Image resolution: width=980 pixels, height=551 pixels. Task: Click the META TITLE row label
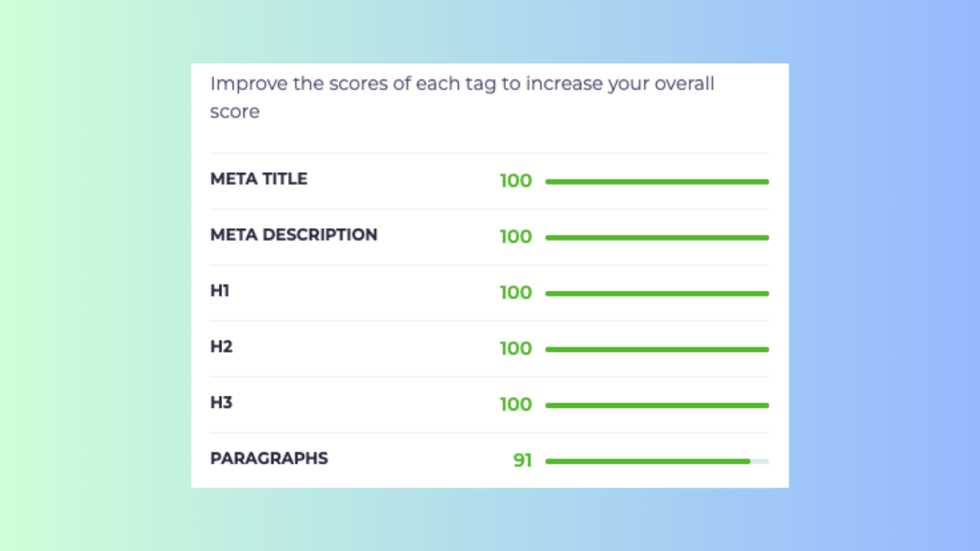point(259,179)
